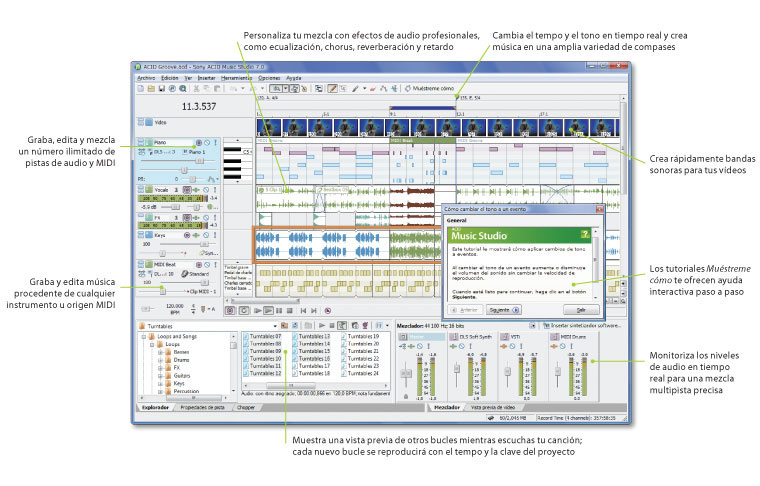Screen dimensions: 760x486
Task: Expand the Basses folder node
Action: 160,352
